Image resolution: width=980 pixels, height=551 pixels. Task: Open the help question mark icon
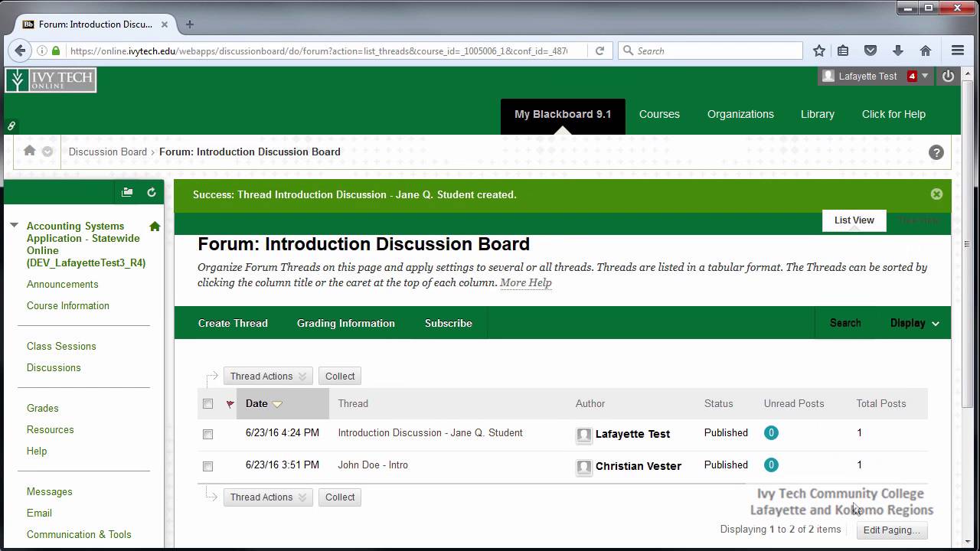coord(936,152)
